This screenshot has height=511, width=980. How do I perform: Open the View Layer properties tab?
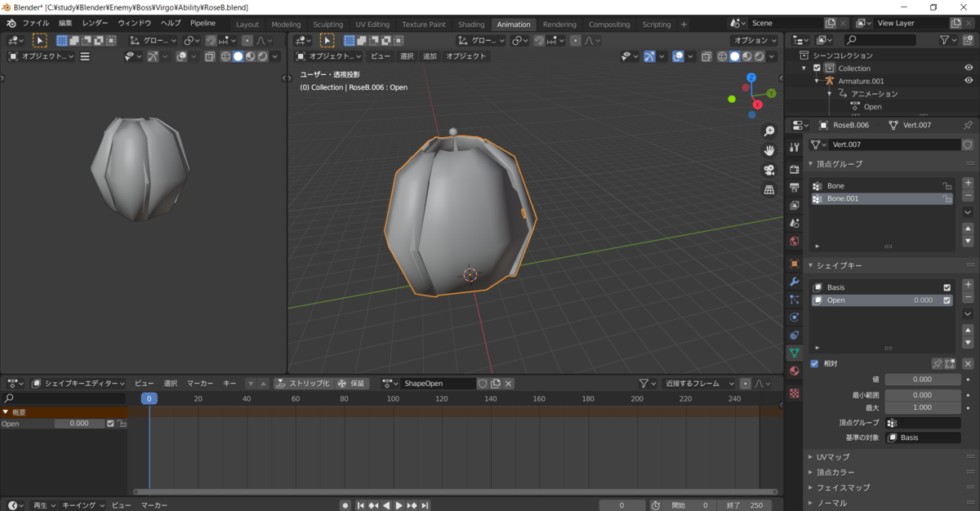click(794, 205)
